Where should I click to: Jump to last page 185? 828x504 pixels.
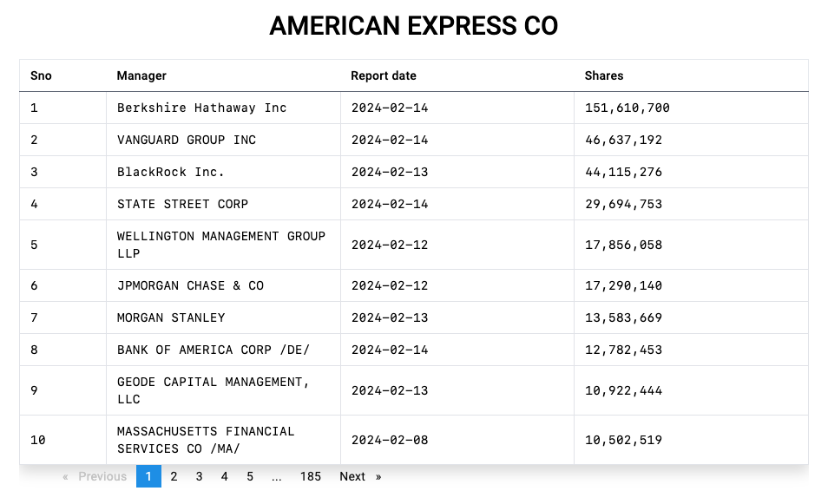tap(311, 476)
